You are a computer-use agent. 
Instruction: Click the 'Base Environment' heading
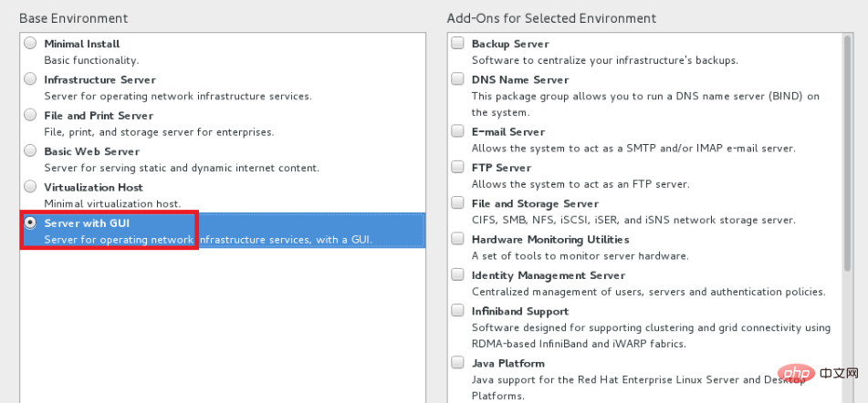74,18
